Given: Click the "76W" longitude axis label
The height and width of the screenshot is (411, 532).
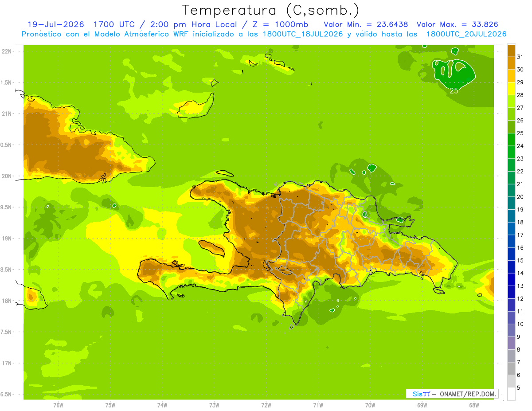Looking at the screenshot, I should [x=58, y=405].
